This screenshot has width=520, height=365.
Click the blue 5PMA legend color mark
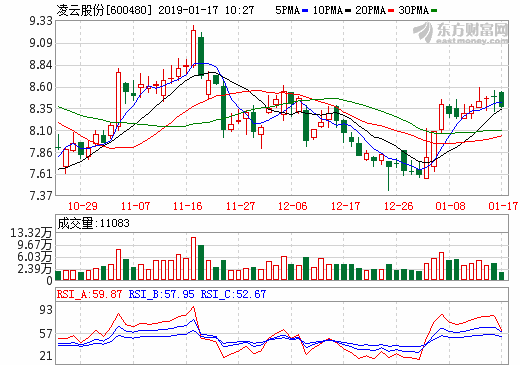click(305, 11)
